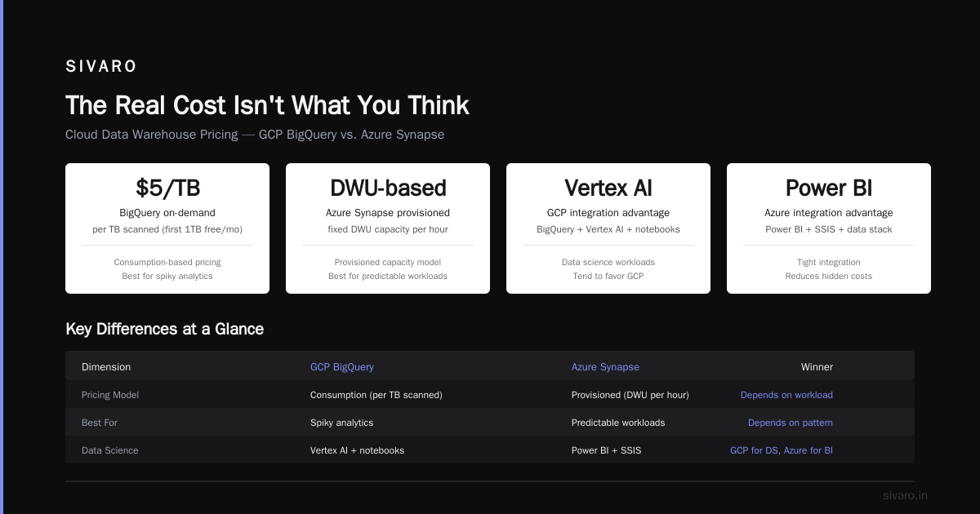Select 'Provisioned capacity model' note
Viewport: 980px width, 514px height.
[x=388, y=262]
